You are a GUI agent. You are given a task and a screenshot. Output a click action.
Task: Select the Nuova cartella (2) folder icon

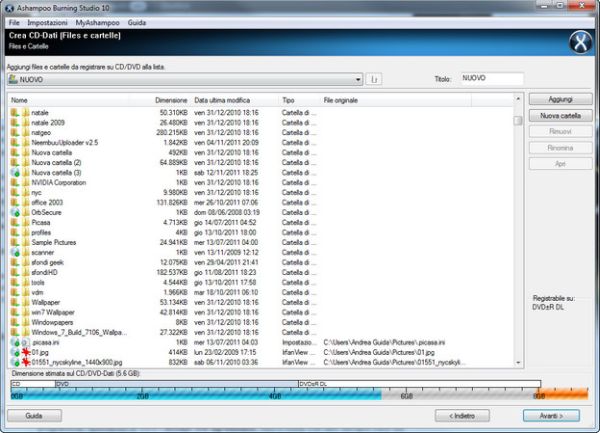[26, 162]
